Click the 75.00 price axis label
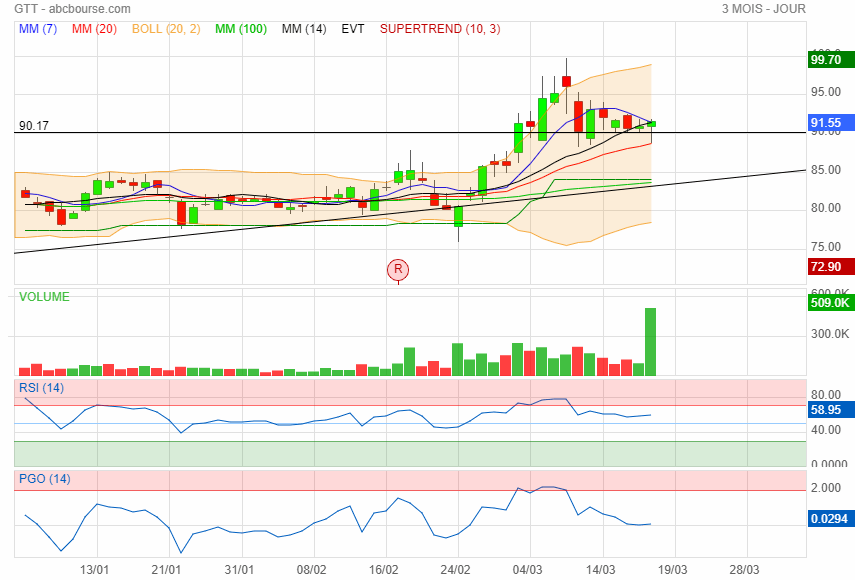855x580 pixels. [826, 247]
